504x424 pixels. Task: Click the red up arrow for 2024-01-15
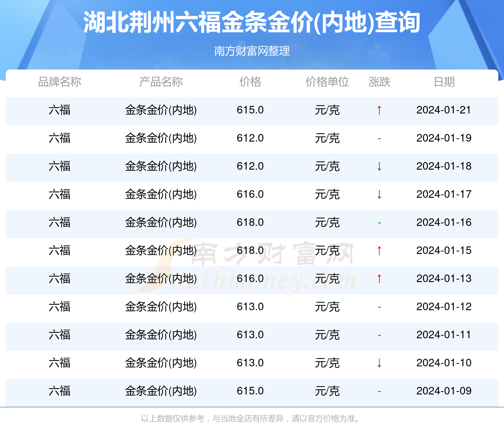379,250
